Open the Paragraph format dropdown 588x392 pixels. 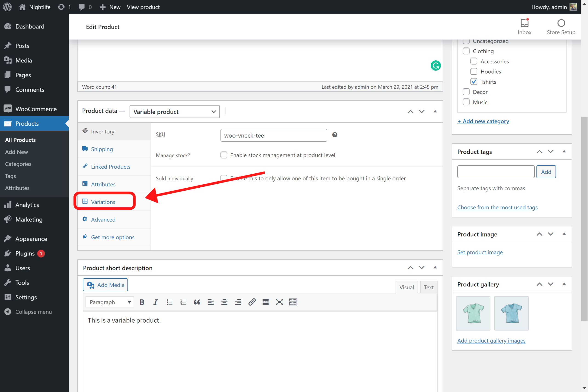click(110, 302)
